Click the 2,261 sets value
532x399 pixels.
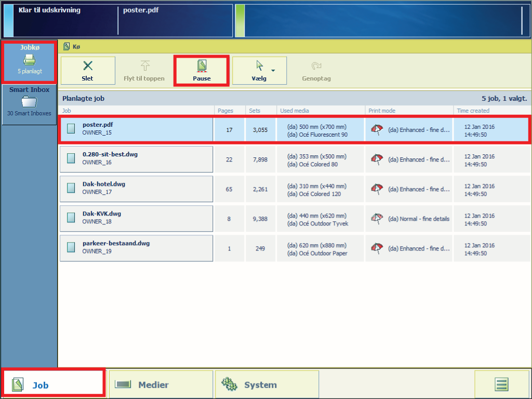[x=260, y=189]
